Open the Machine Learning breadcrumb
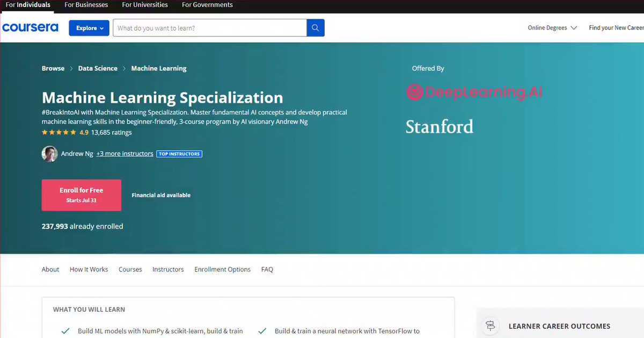644x338 pixels. tap(159, 69)
